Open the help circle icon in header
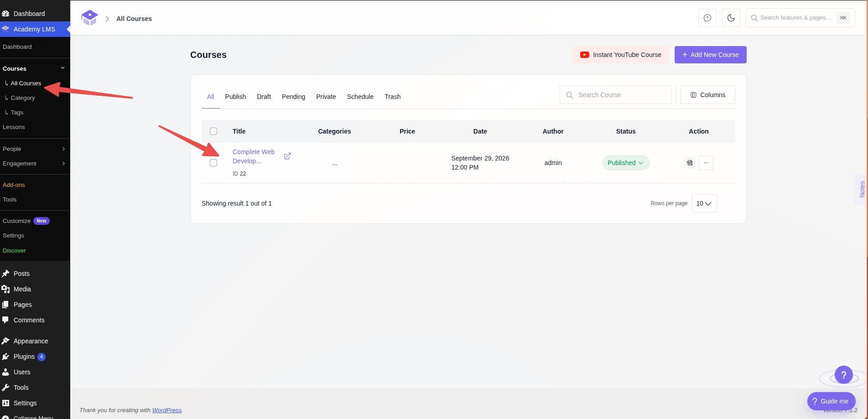Screen dimensions: 868x419 tap(707, 18)
